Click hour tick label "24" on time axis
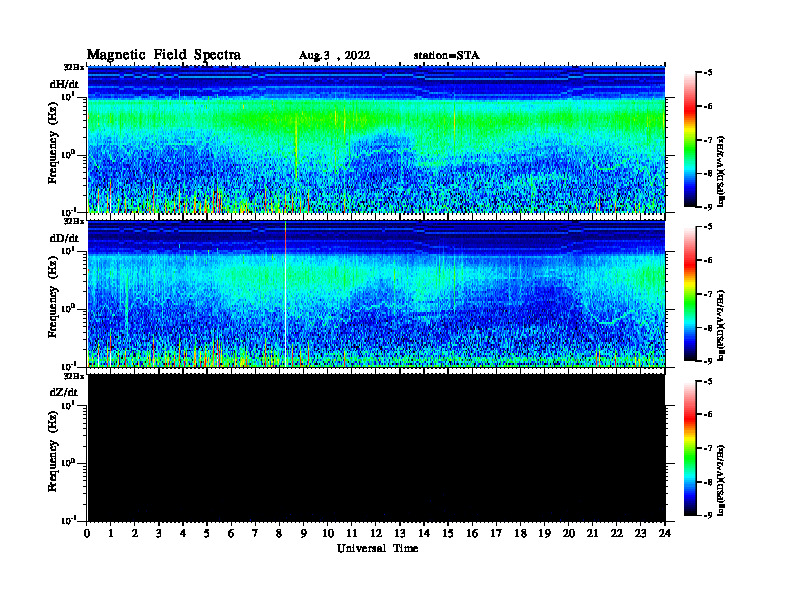Image resolution: width=792 pixels, height=612 pixels. pyautogui.click(x=665, y=533)
